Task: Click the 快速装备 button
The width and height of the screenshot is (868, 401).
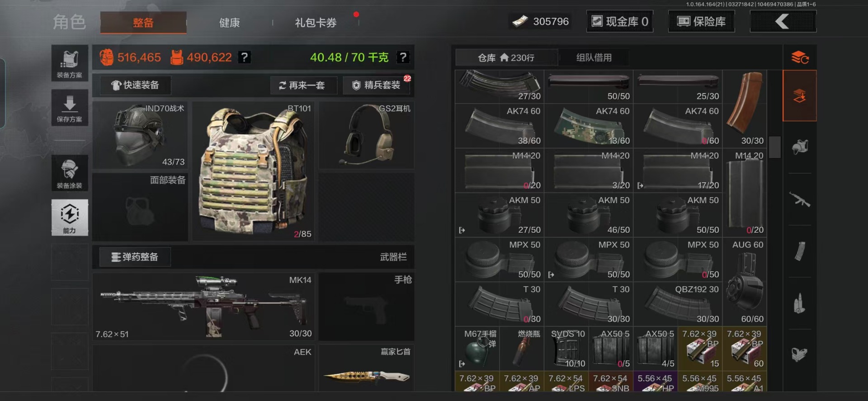Action: [136, 85]
